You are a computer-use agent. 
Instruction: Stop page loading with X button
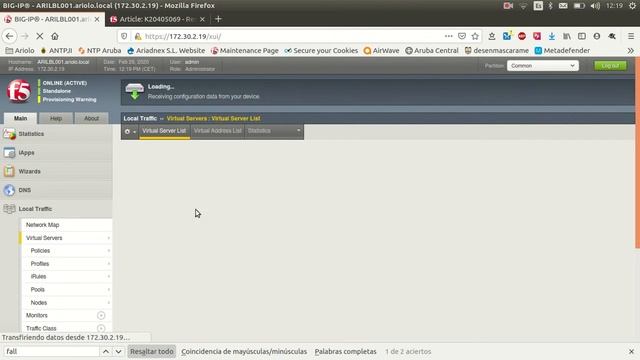tap(40, 36)
